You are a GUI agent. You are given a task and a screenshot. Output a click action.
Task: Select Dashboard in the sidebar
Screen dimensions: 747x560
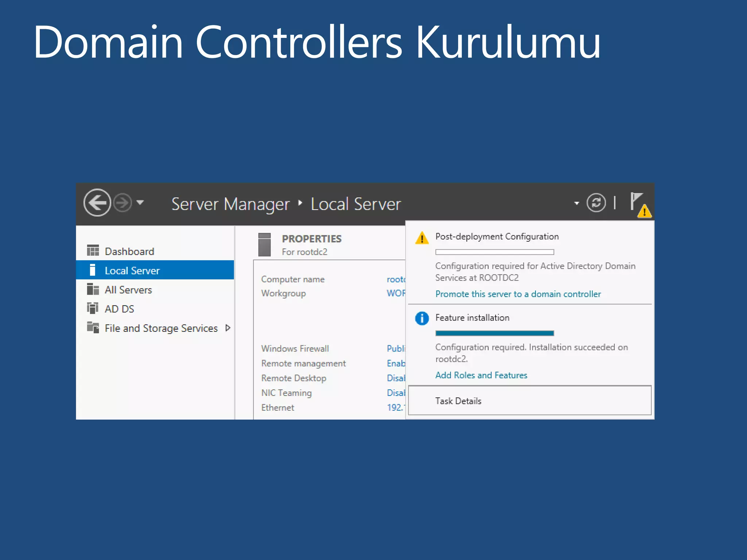(x=155, y=251)
